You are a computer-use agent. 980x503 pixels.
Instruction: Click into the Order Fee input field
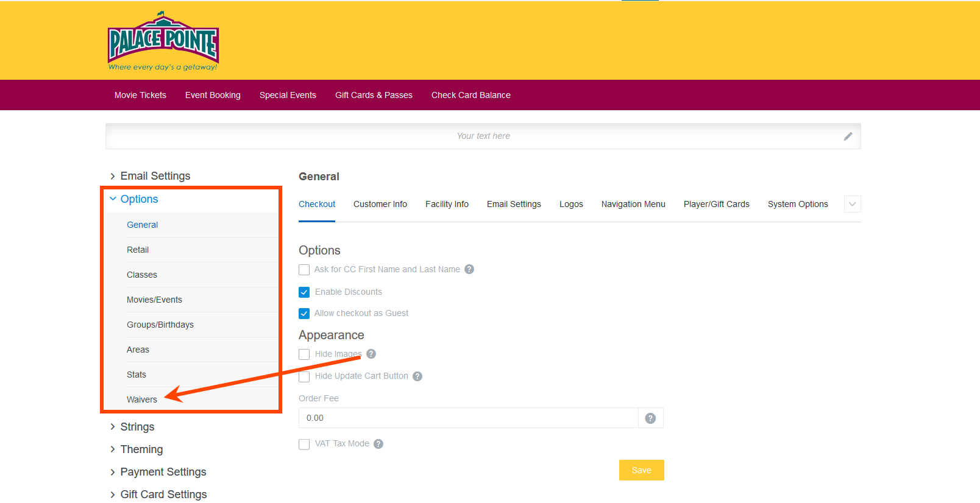point(468,418)
